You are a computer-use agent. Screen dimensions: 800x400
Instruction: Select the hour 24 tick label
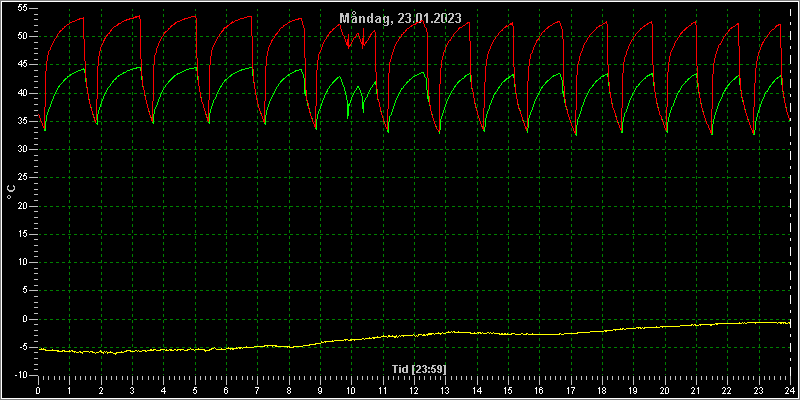(x=789, y=390)
